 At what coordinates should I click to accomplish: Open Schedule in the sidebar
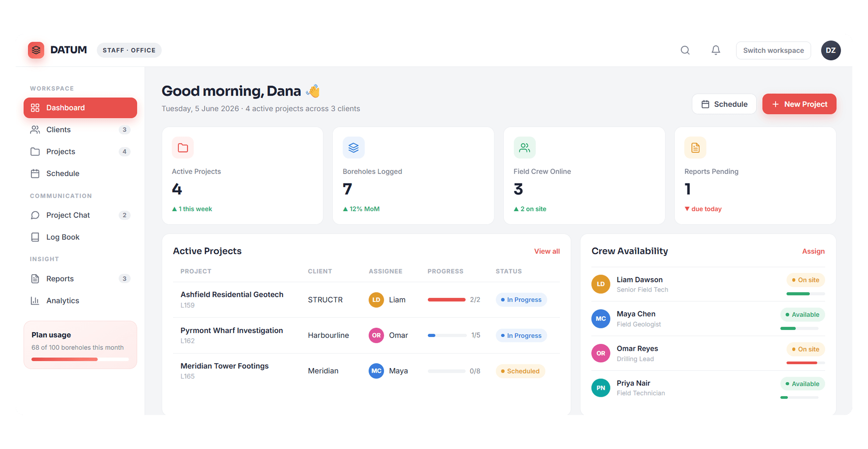point(80,174)
